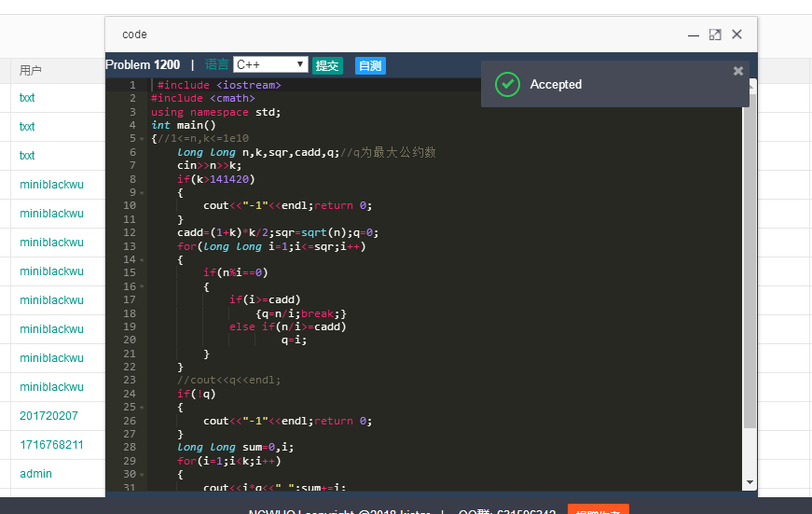The height and width of the screenshot is (514, 812).
Task: Open the admin user link
Action: click(35, 474)
